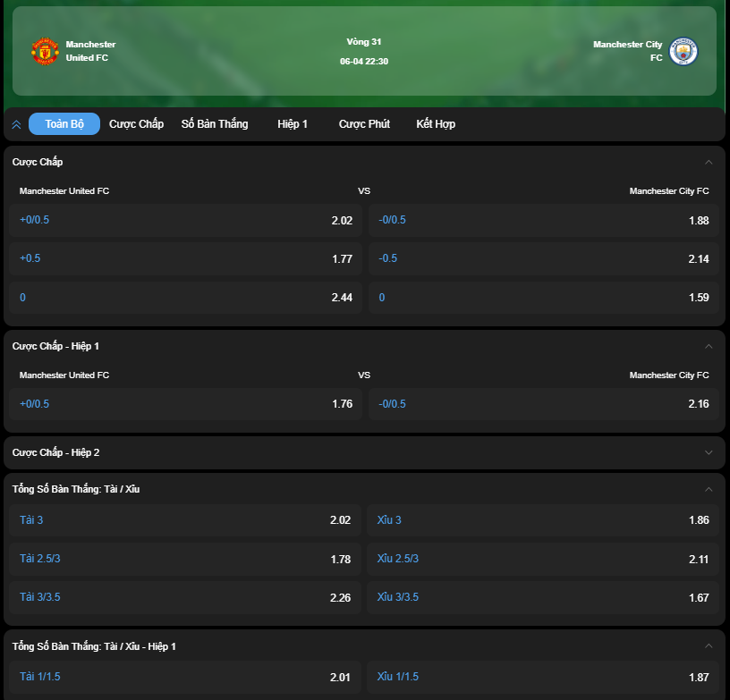Bet Xỉu 3 at odds 1.86
Viewport: 730px width, 700px height.
[543, 520]
